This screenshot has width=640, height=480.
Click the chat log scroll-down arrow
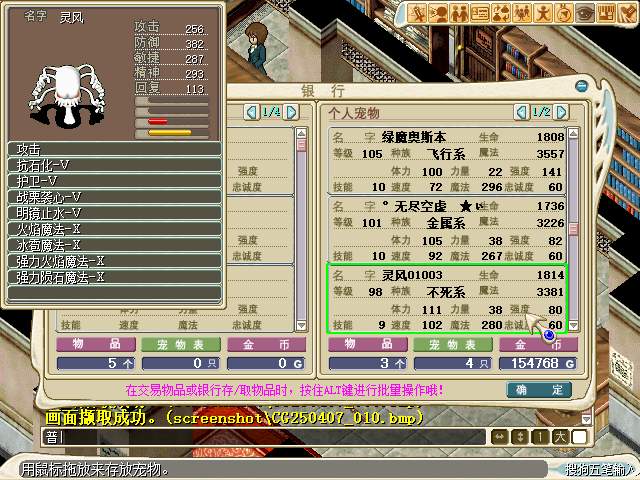(587, 419)
